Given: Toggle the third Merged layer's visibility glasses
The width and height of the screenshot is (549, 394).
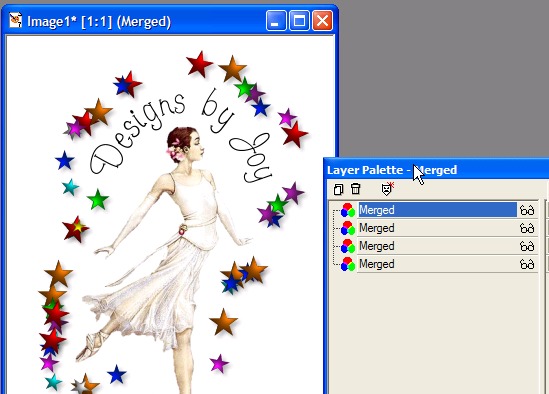Looking at the screenshot, I should (x=527, y=246).
